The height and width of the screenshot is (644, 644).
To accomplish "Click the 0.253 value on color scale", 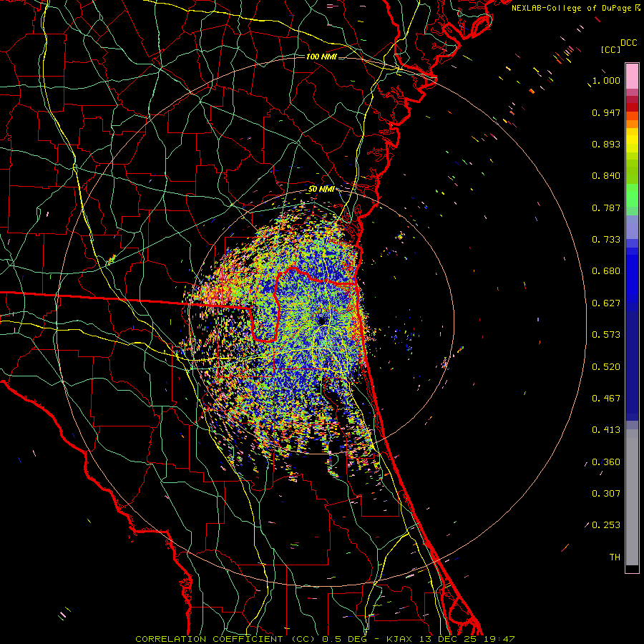I will tap(606, 525).
